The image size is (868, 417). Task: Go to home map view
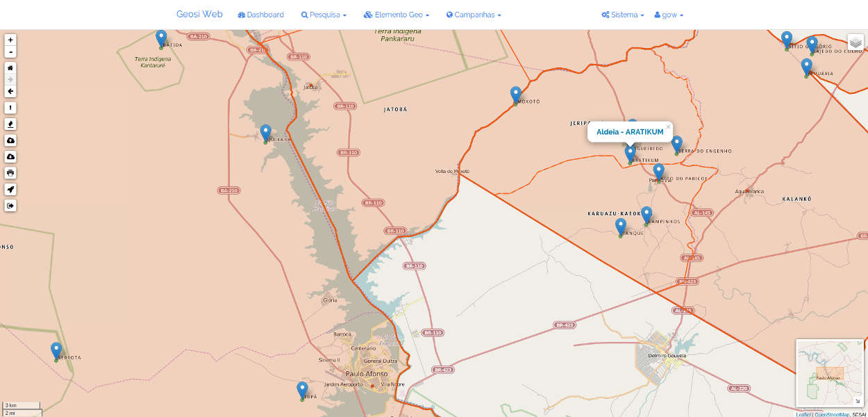[x=10, y=68]
